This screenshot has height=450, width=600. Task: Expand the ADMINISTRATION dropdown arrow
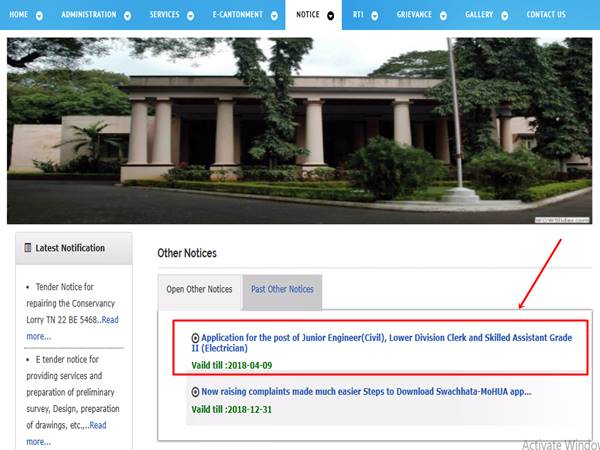point(127,16)
